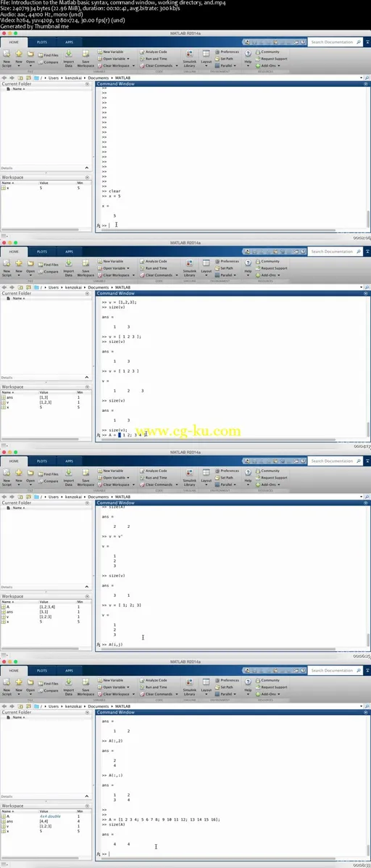
Task: Click Find Files in the top MATLAB frame
Action: click(x=49, y=55)
